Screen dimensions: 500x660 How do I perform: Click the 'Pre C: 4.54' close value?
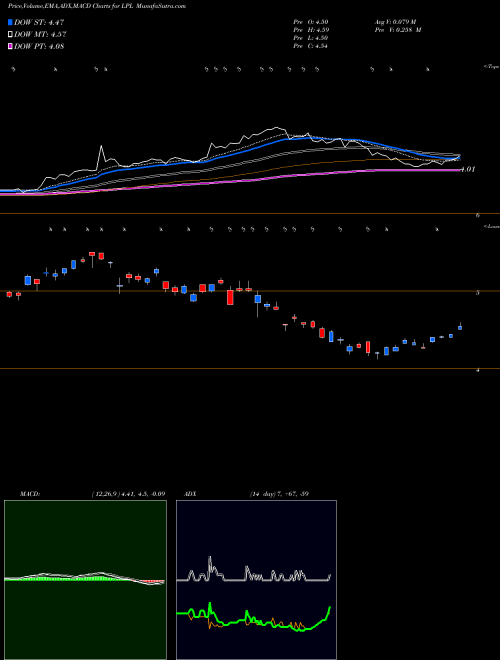[x=311, y=46]
